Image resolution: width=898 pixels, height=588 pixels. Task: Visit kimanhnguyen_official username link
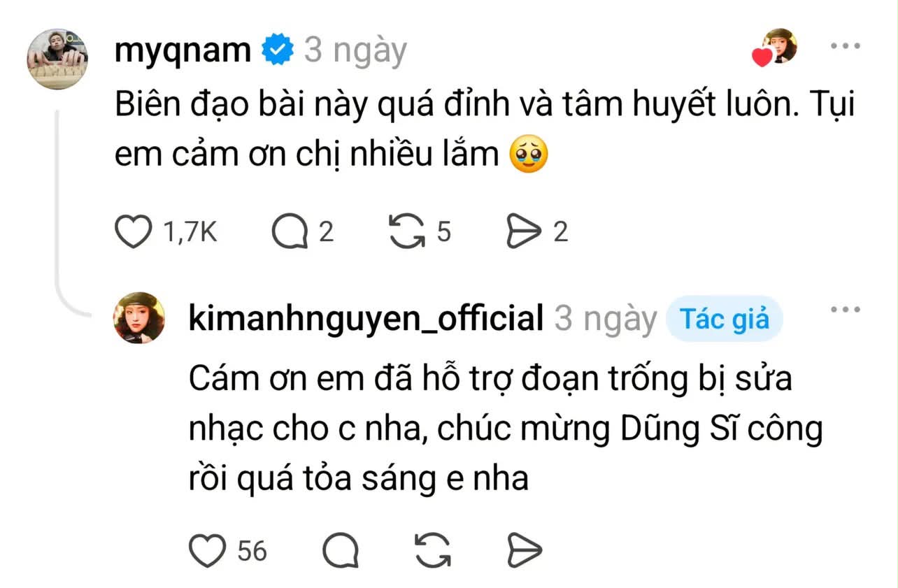pyautogui.click(x=366, y=319)
